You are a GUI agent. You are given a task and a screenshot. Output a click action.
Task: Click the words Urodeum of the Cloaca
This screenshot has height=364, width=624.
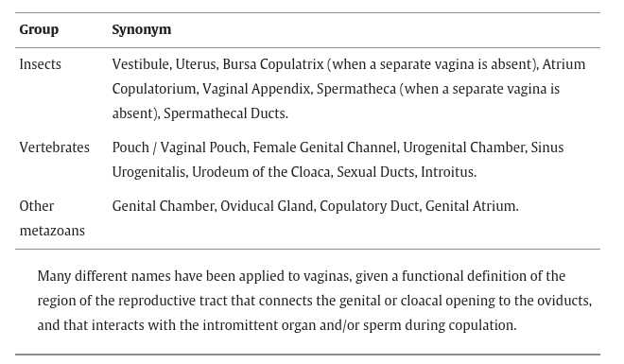click(261, 172)
